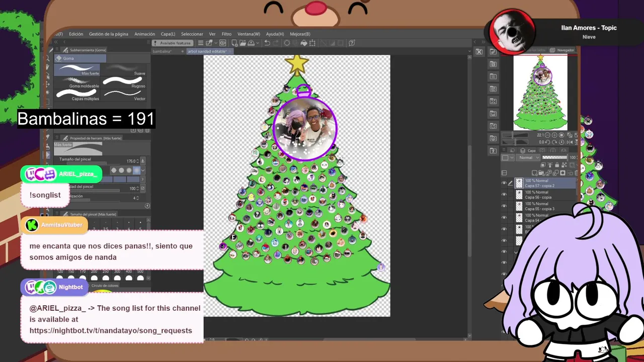The height and width of the screenshot is (362, 644).
Task: Click the transform scale toolbar icon
Action: tap(312, 43)
